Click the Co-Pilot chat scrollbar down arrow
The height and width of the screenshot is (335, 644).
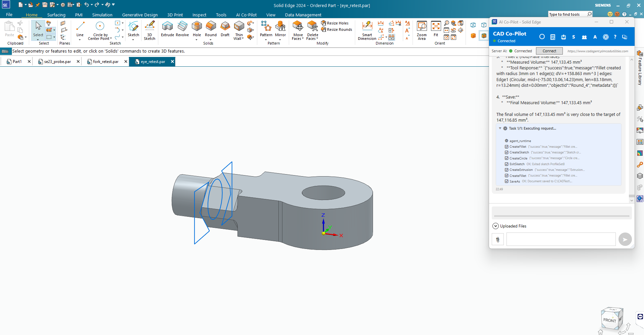point(632,200)
